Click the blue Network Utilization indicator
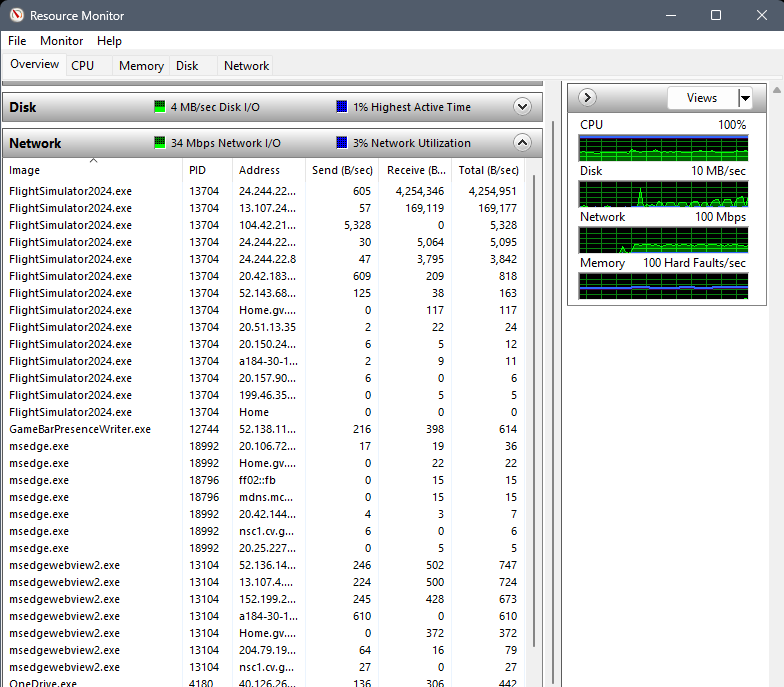This screenshot has height=687, width=784. [x=342, y=143]
